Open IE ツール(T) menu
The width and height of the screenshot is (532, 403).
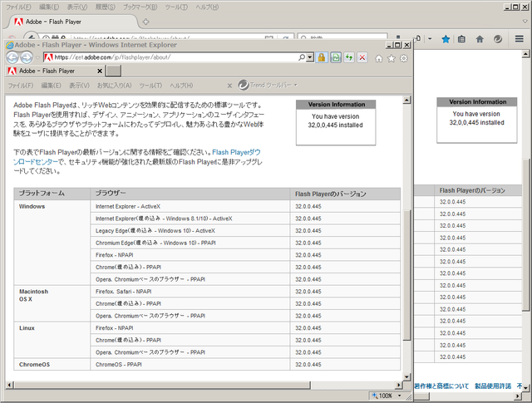150,86
